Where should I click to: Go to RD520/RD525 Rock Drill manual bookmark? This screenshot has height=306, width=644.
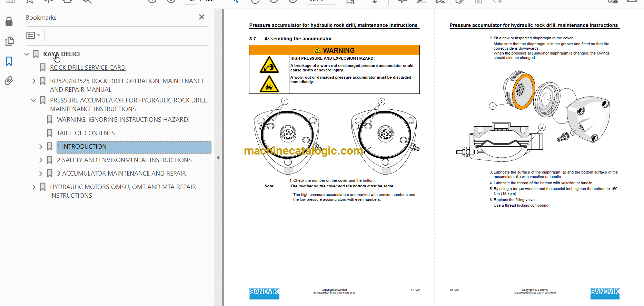click(127, 85)
